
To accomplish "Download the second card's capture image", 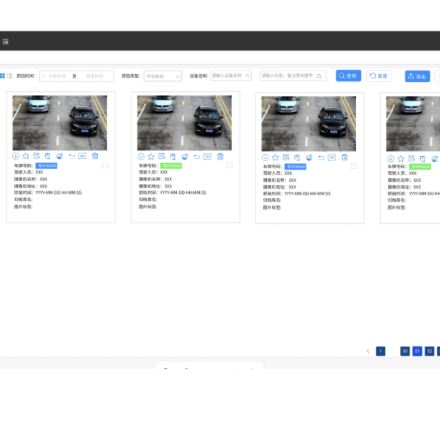I will coord(141,157).
